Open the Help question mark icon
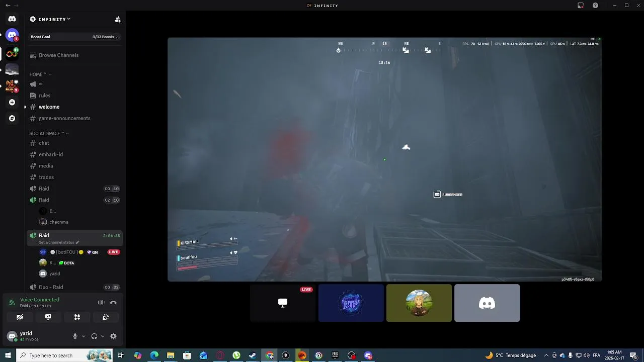Screen dimensions: 644x362 [596, 6]
